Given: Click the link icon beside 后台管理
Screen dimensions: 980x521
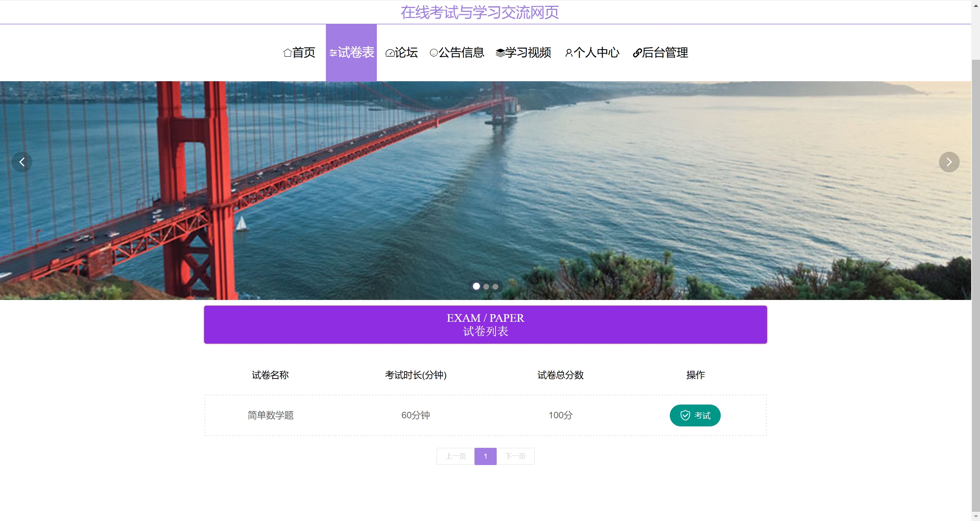Looking at the screenshot, I should click(637, 53).
